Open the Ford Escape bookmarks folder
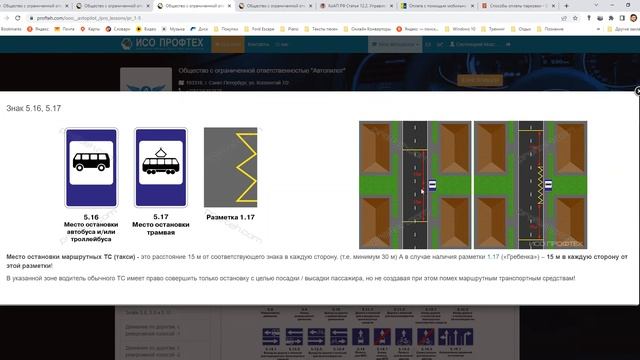This screenshot has height=360, width=640. 259,29
